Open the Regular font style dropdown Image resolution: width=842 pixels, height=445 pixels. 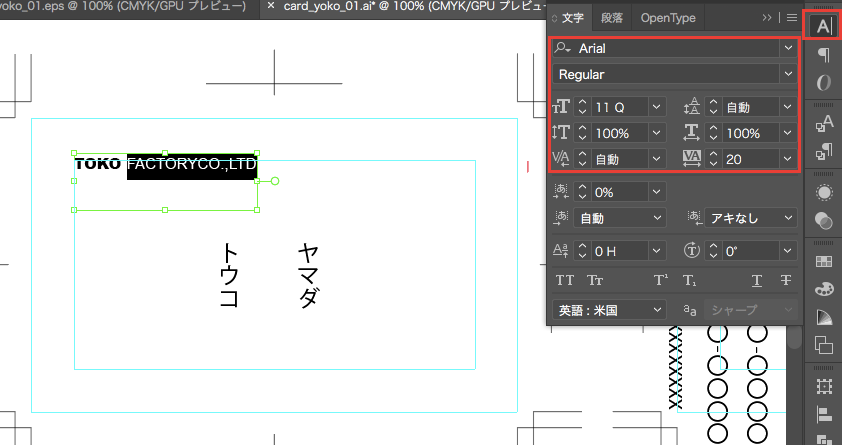788,75
